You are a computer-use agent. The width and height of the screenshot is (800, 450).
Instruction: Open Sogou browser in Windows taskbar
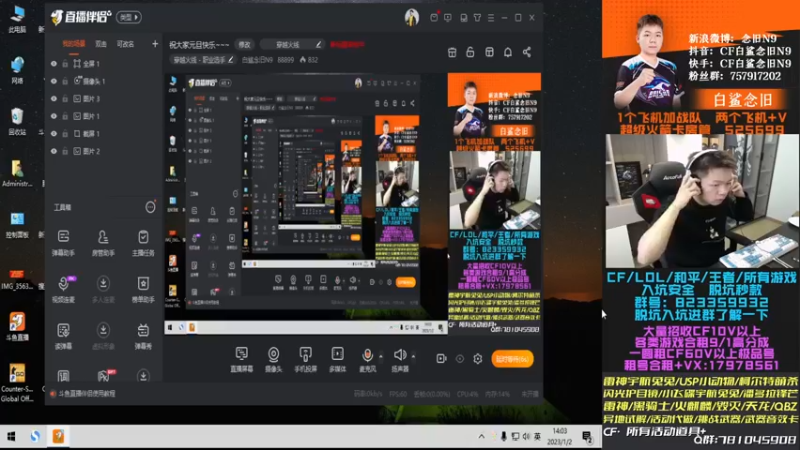(35, 436)
